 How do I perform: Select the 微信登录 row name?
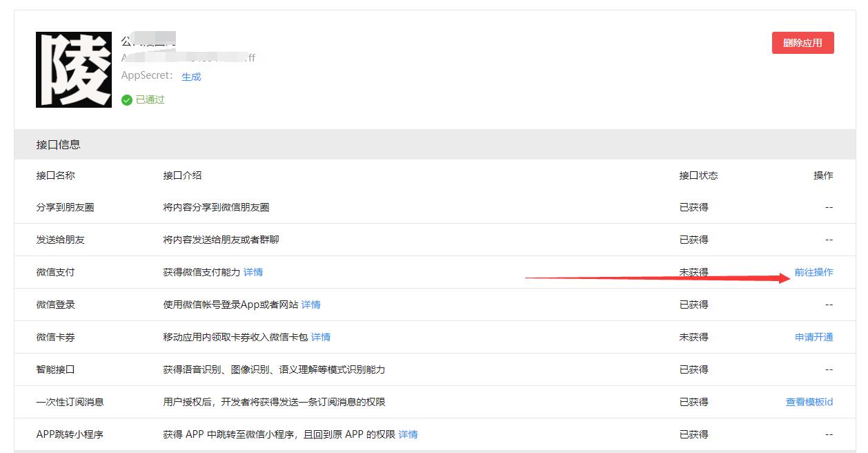tap(56, 305)
